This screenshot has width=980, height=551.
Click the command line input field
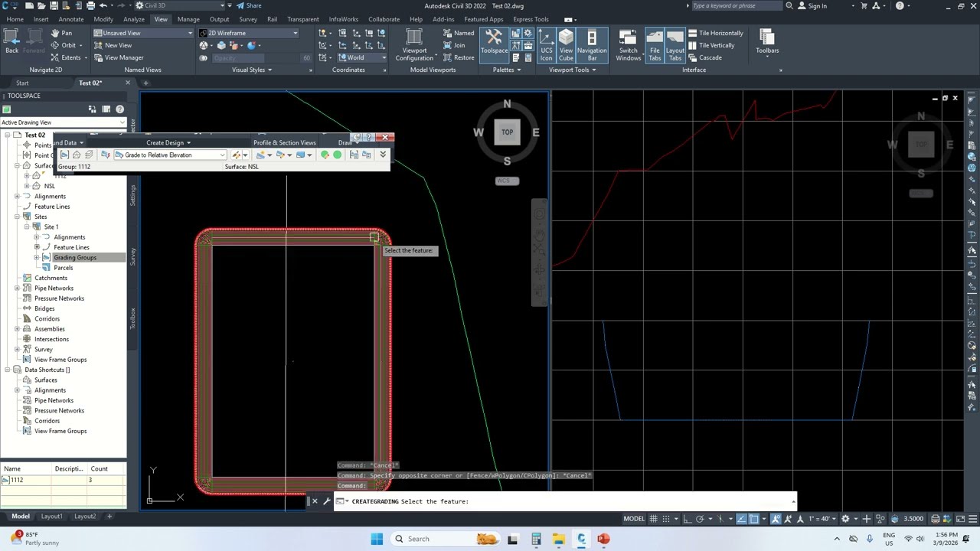coord(567,501)
